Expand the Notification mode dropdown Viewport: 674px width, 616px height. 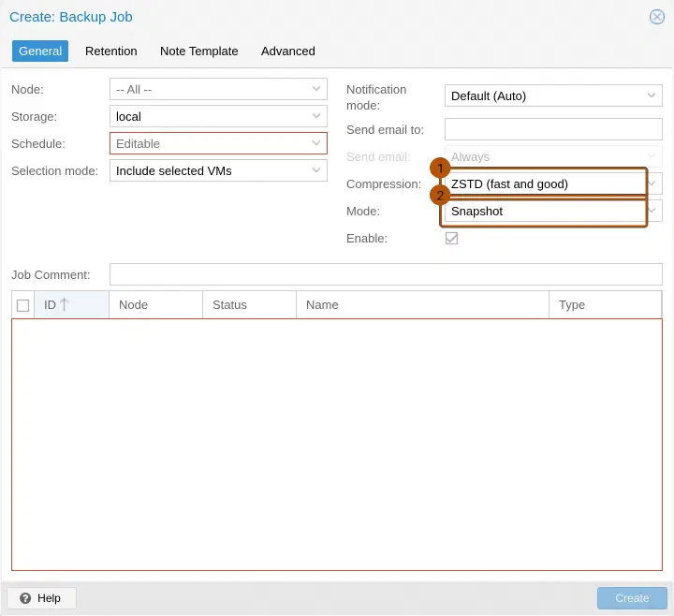click(553, 95)
